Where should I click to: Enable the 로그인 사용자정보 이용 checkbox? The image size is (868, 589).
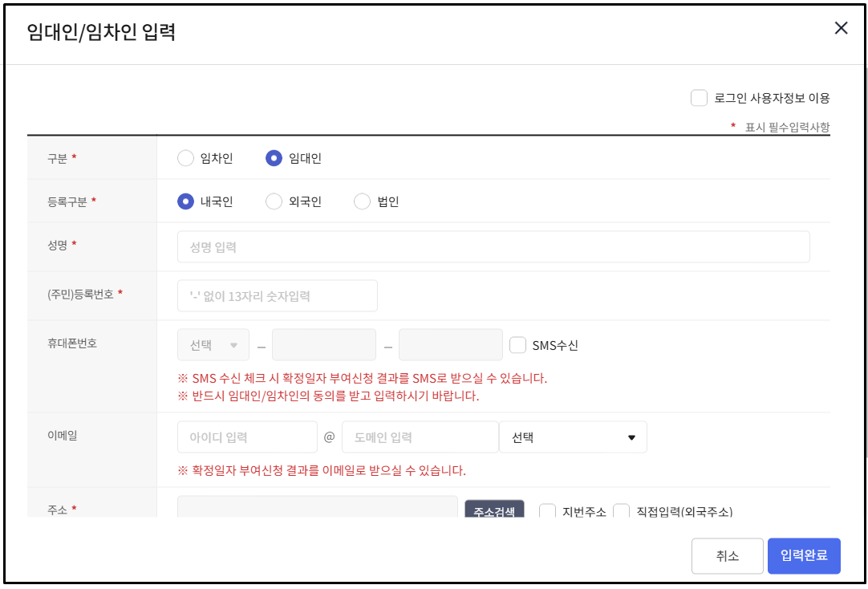click(699, 97)
